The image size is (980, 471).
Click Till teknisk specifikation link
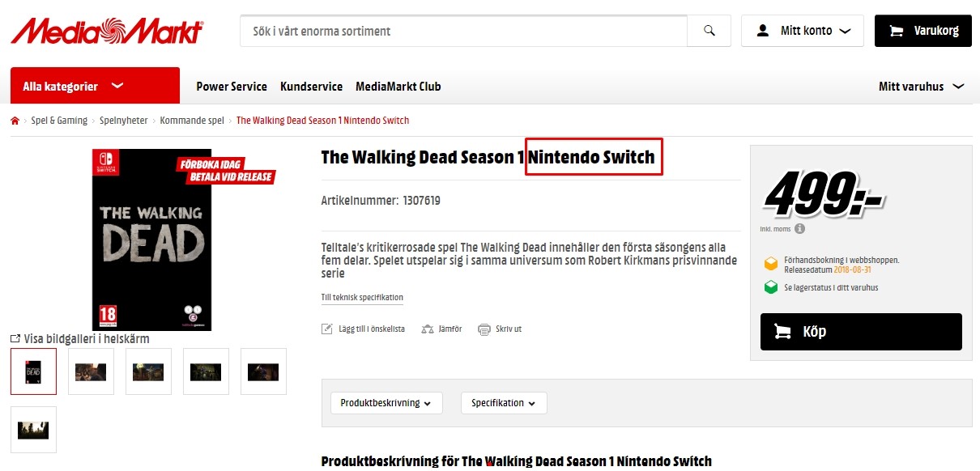click(362, 298)
